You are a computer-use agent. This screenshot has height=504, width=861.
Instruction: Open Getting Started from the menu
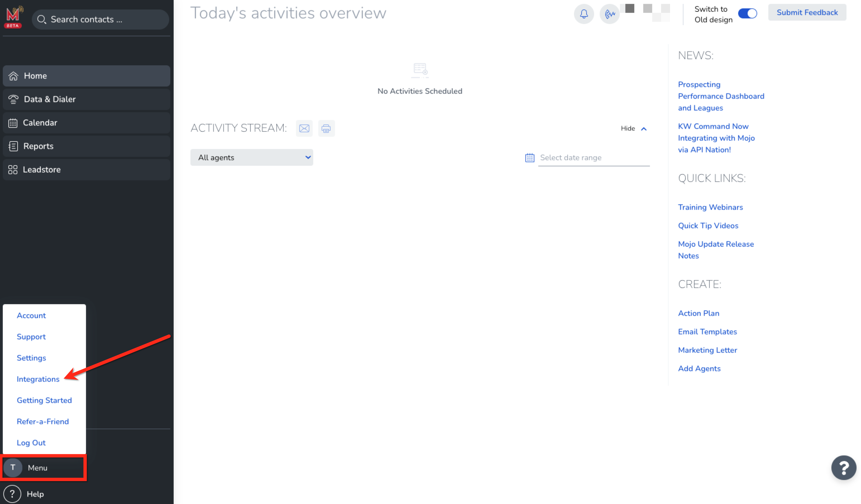coord(44,400)
